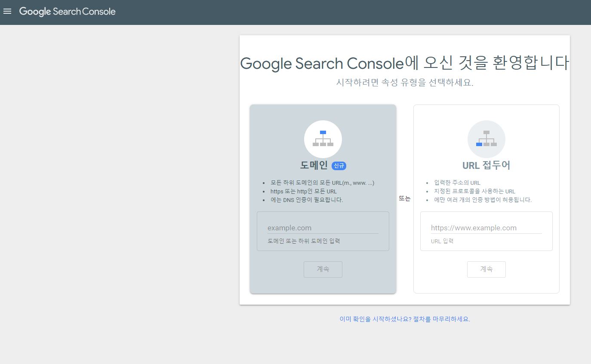
Task: Click the Google Search Console logo
Action: [x=68, y=12]
